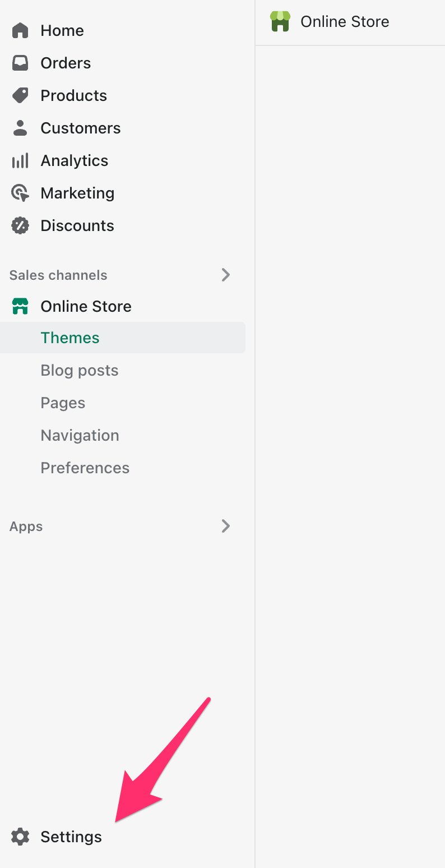445x868 pixels.
Task: Click the Marketing target icon
Action: tap(20, 193)
